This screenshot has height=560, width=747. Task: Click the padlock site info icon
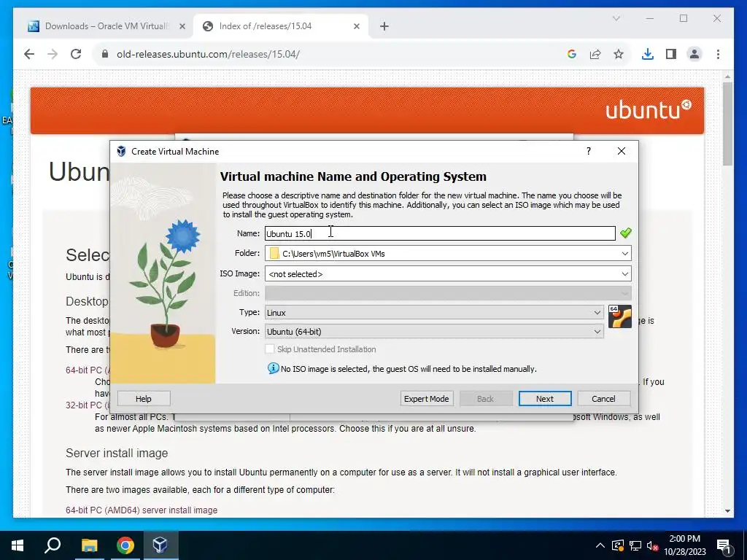105,54
